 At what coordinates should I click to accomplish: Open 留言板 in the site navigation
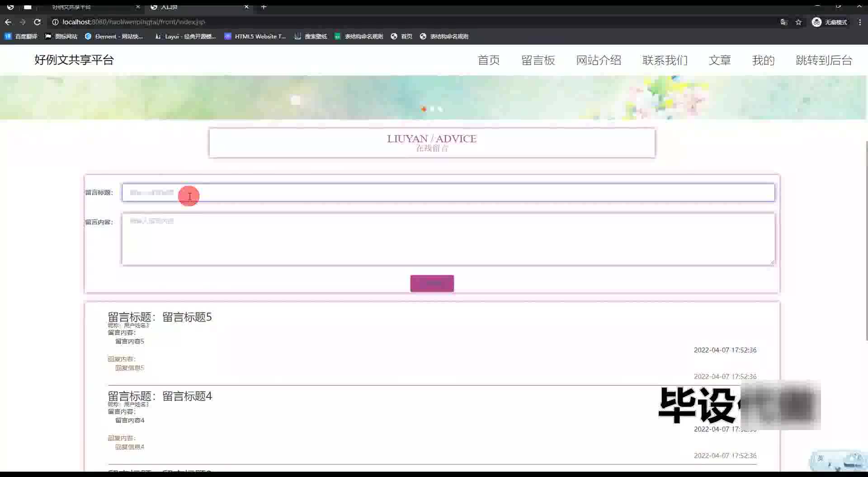click(x=538, y=61)
